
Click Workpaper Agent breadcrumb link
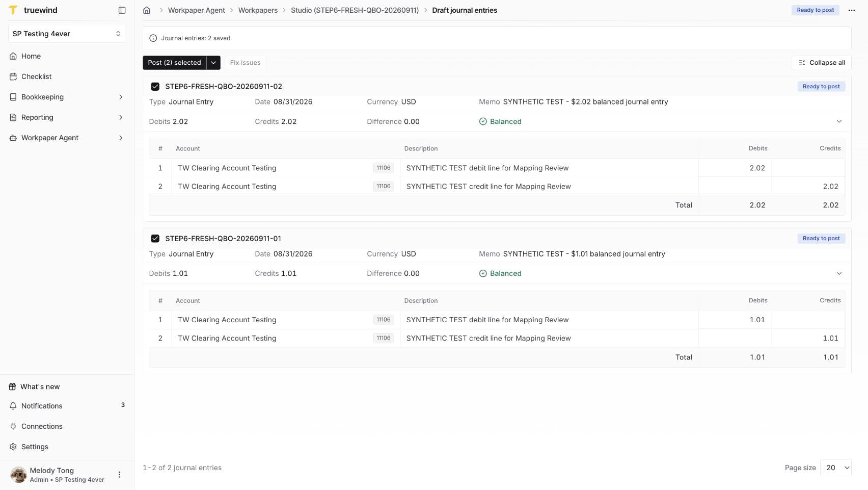pos(197,10)
